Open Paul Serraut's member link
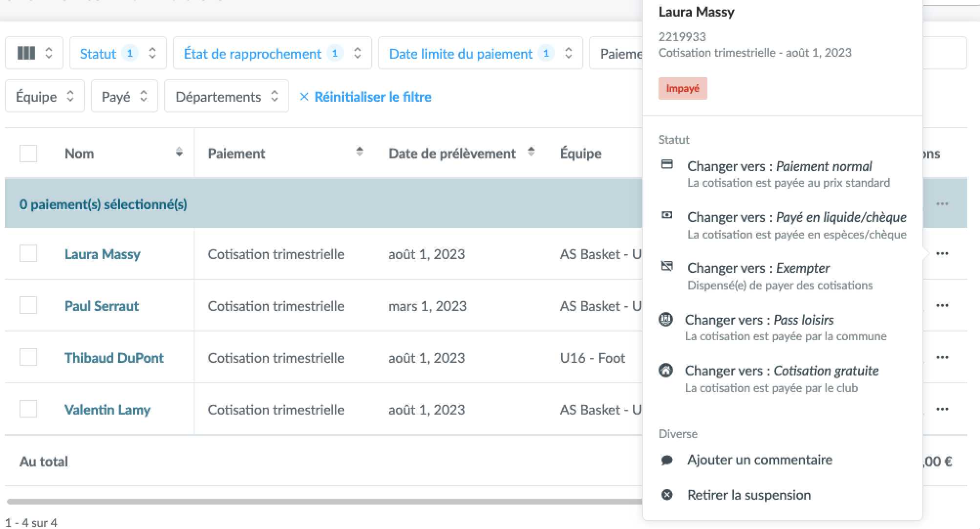The height and width of the screenshot is (529, 980). 102,306
